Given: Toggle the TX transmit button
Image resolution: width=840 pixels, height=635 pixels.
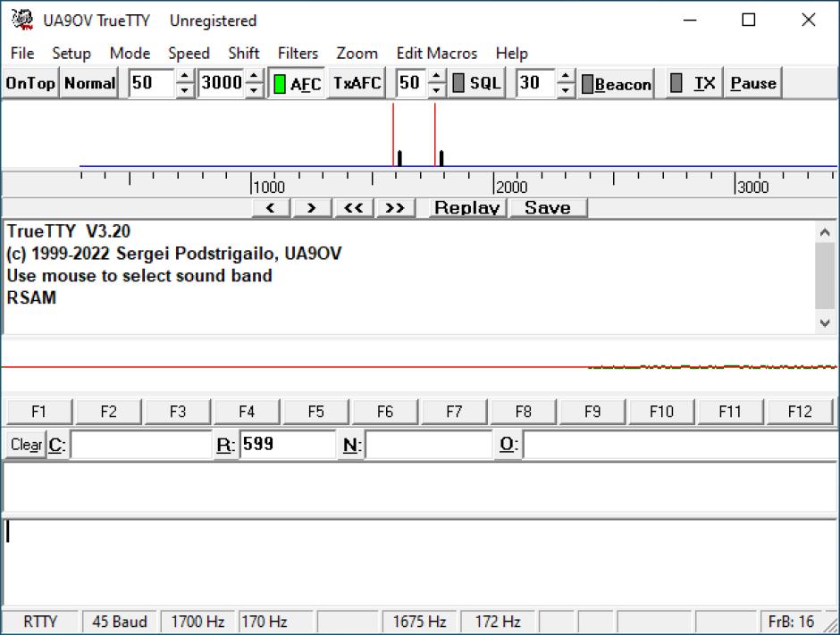Looking at the screenshot, I should click(x=694, y=83).
